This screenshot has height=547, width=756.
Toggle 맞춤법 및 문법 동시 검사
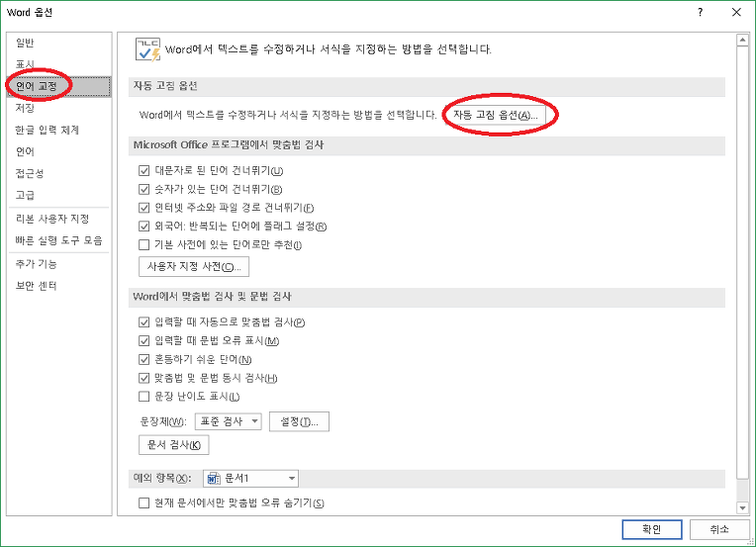click(143, 378)
